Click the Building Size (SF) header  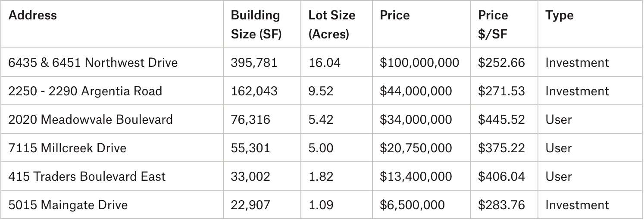coord(256,25)
